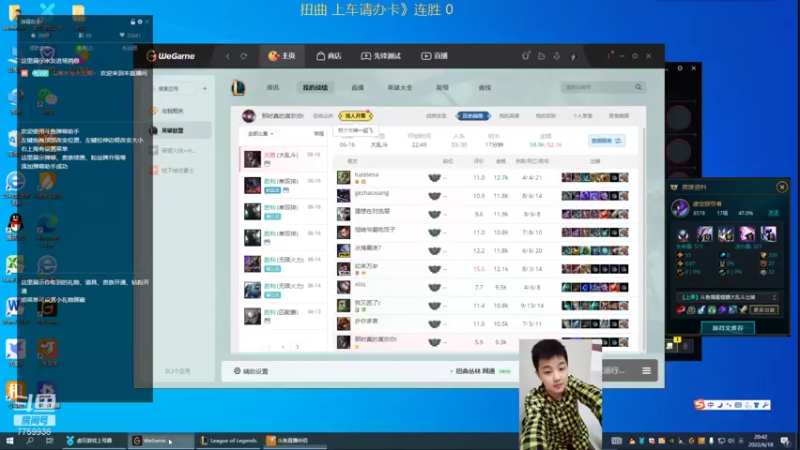800x450 pixels.
Task: Click player name gezhaoxiang
Action: click(371, 193)
